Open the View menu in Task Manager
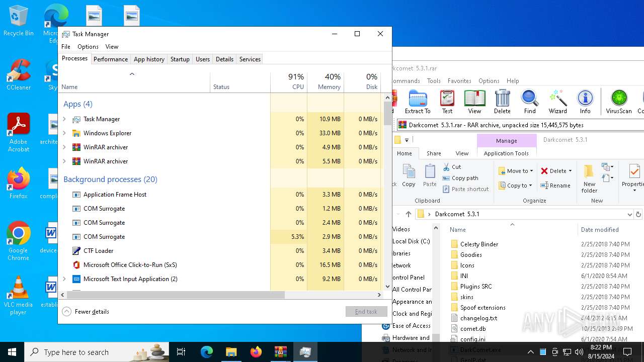This screenshot has height=362, width=644. [x=112, y=47]
